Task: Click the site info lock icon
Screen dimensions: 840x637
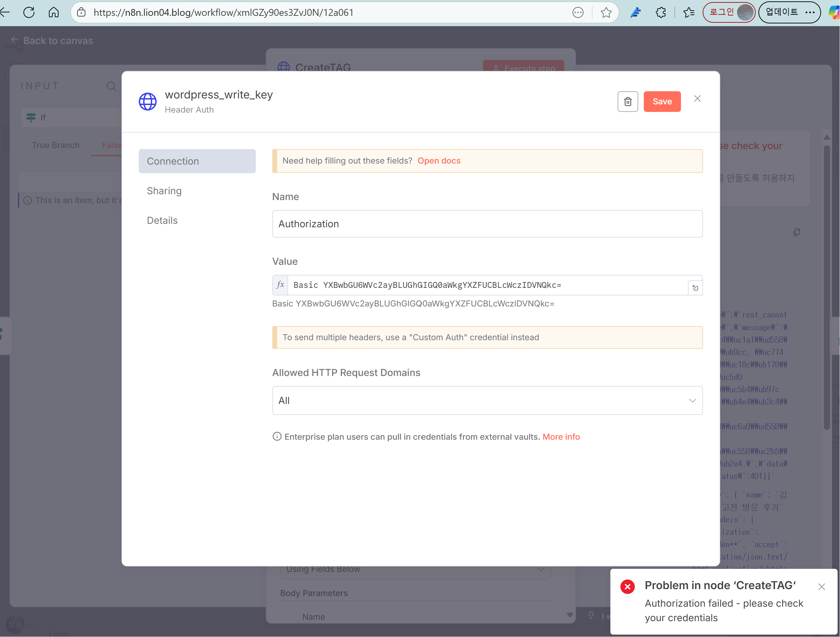Action: coord(81,12)
